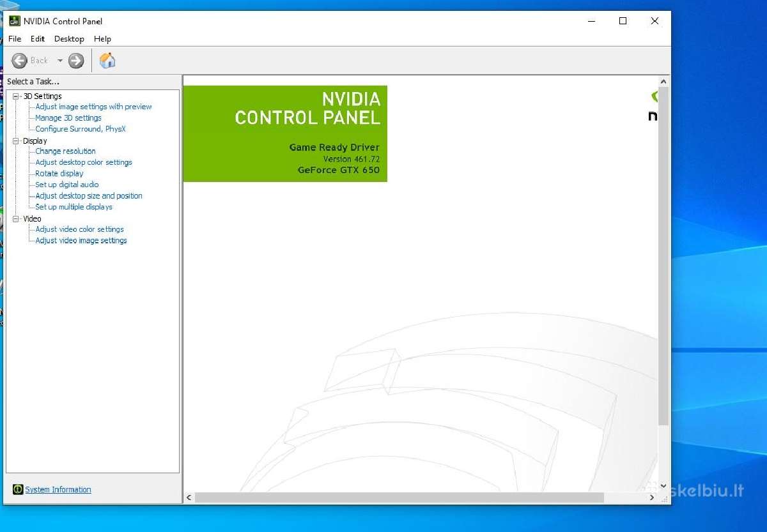Click the Forward arrow toolbar icon
This screenshot has width=767, height=532.
coord(76,61)
